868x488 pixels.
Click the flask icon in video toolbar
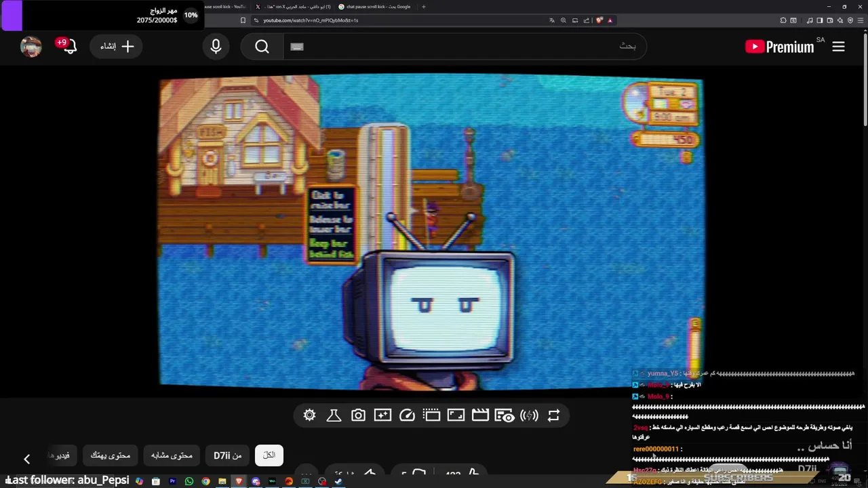click(x=334, y=415)
